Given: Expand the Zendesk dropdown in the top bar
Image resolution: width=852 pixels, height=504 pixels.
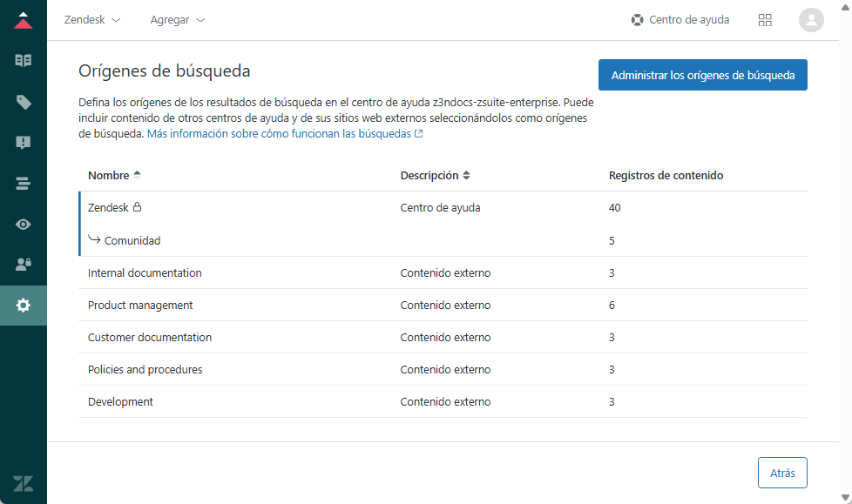Looking at the screenshot, I should coord(92,20).
